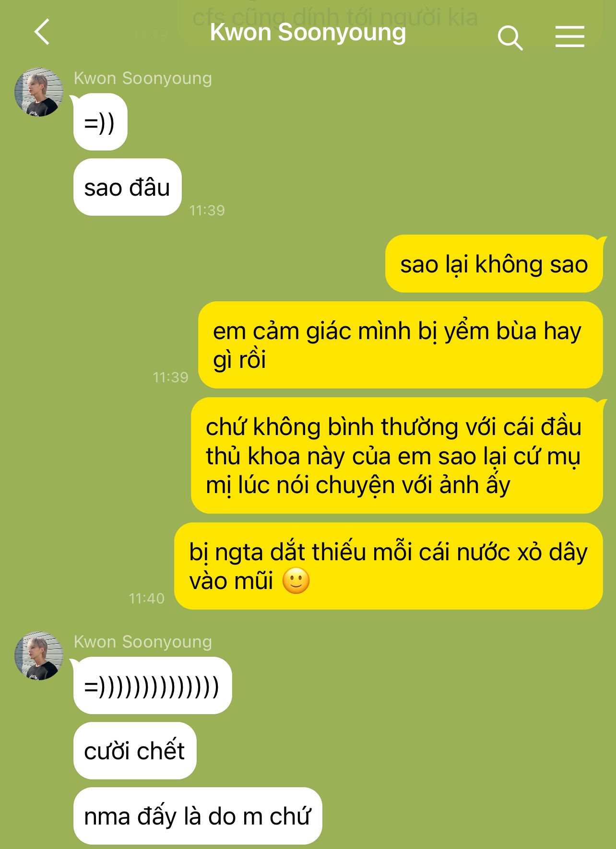
Task: Open the hamburger menu icon
Action: pos(570,36)
